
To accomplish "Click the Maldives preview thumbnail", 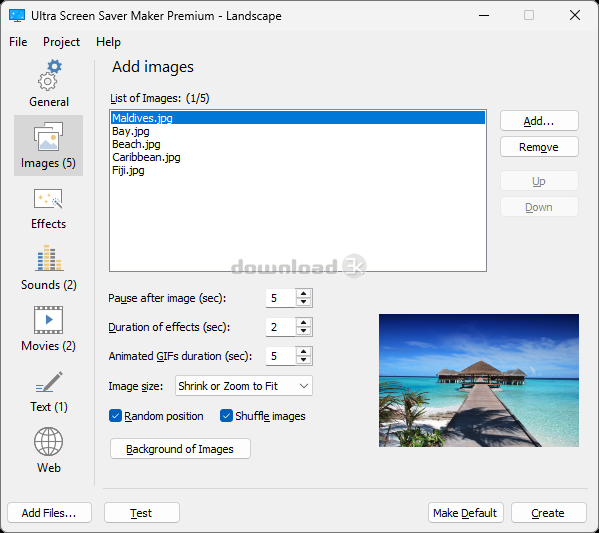I will click(x=479, y=380).
